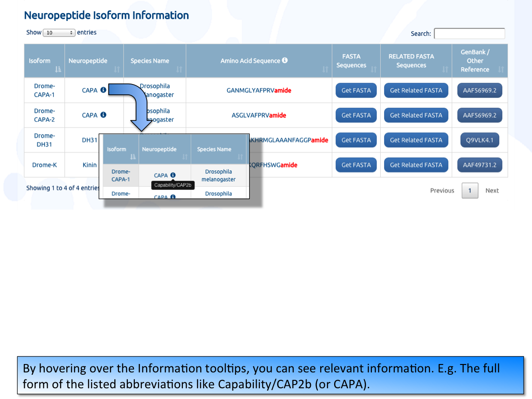Click the Capability/CAP2b tooltip in inset

[x=173, y=185]
